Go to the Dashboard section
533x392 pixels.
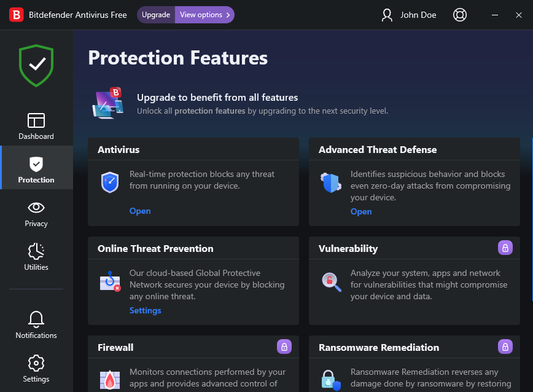pos(36,127)
